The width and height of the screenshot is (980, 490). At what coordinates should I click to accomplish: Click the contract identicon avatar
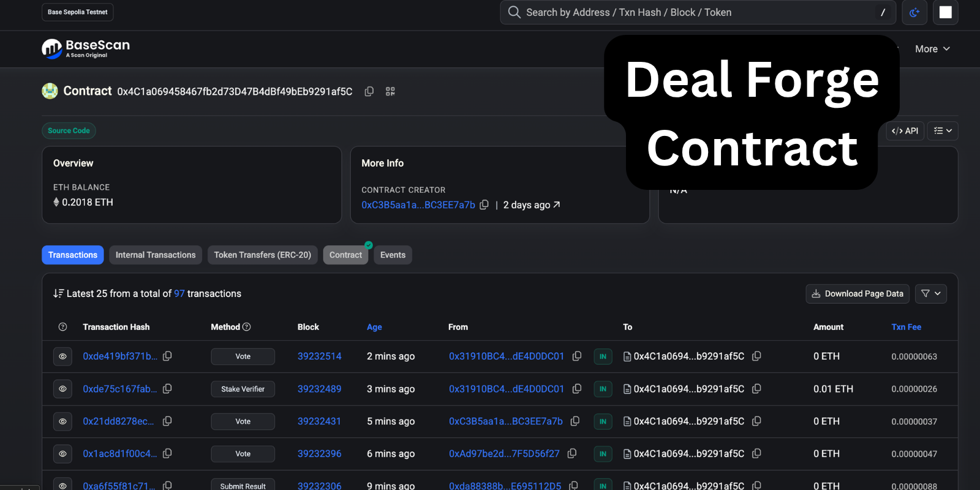(50, 91)
